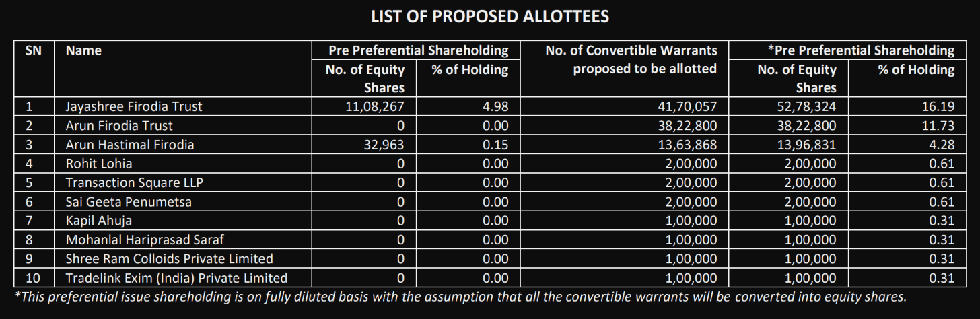Click the fully diluted basis footnote text
Image resolution: width=980 pixels, height=319 pixels.
coord(461,297)
